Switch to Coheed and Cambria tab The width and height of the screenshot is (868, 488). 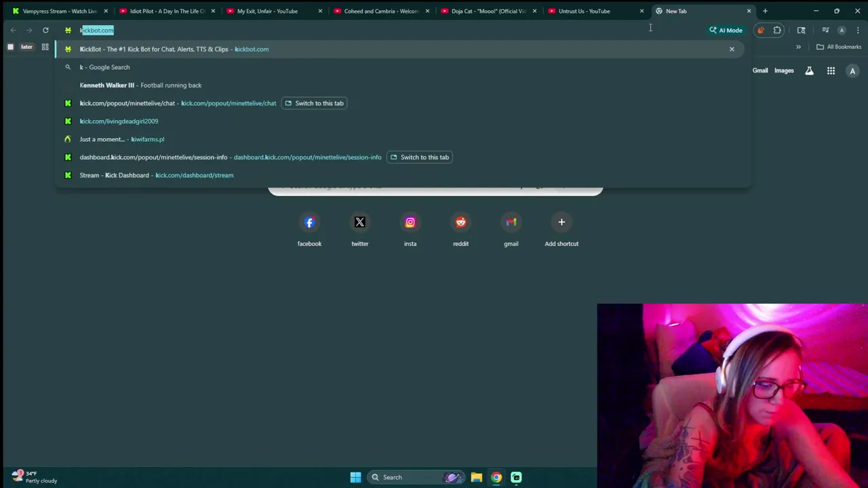(x=381, y=11)
